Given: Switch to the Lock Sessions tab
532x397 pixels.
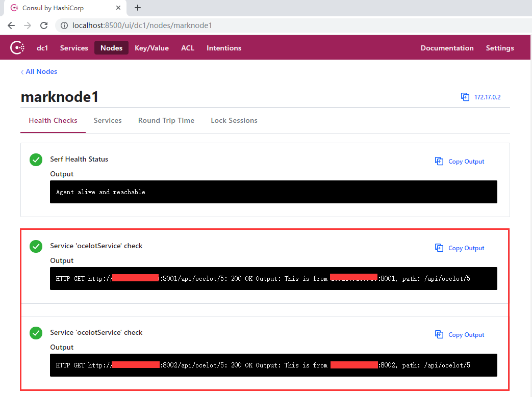Looking at the screenshot, I should click(234, 120).
